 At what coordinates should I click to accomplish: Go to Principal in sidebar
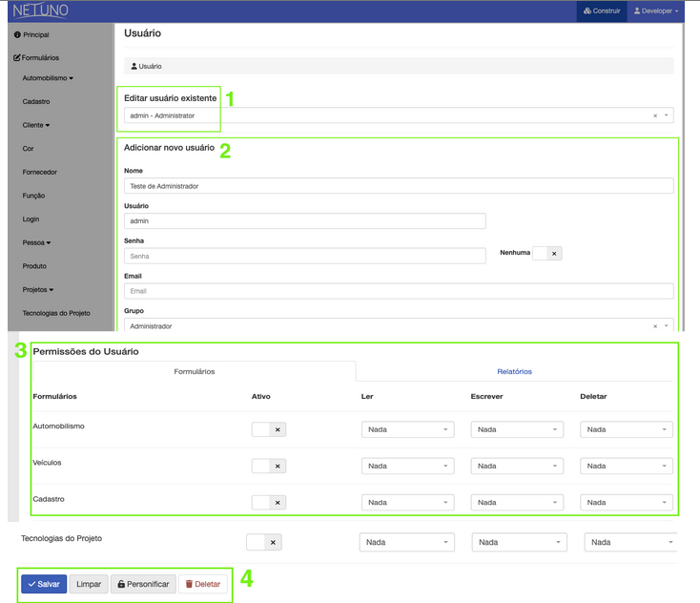[x=35, y=34]
